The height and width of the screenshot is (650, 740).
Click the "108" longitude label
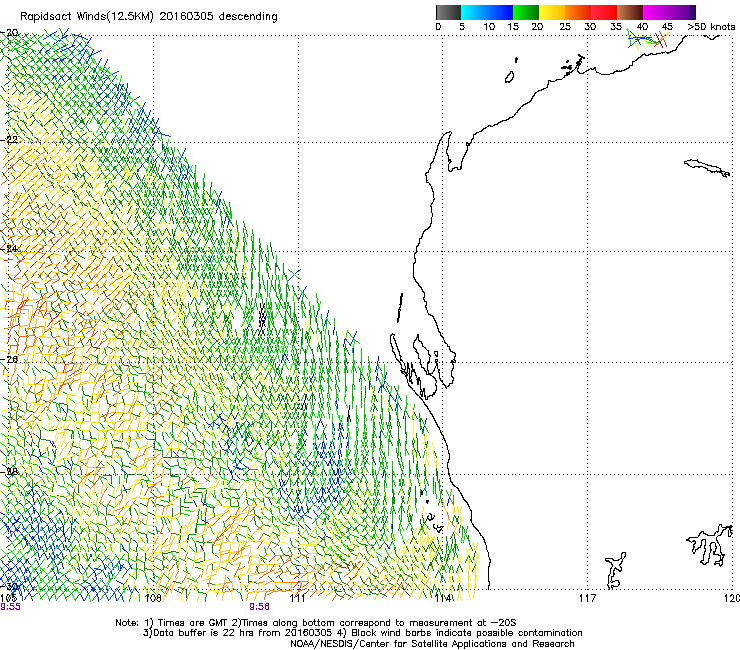pos(153,599)
